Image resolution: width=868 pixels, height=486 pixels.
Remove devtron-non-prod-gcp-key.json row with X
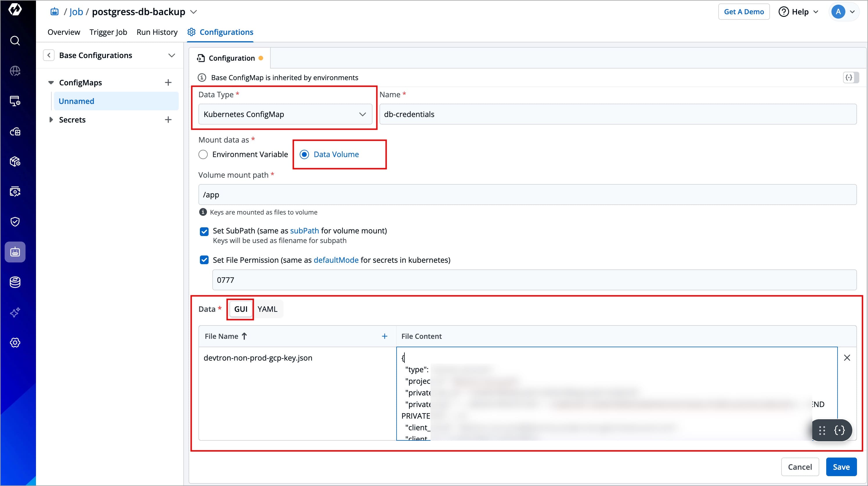[847, 358]
